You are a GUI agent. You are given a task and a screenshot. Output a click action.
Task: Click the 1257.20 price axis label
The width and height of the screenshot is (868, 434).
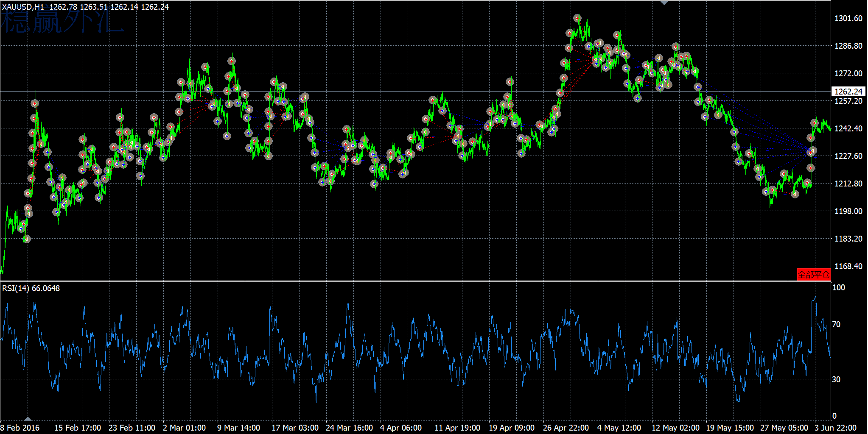(x=848, y=101)
